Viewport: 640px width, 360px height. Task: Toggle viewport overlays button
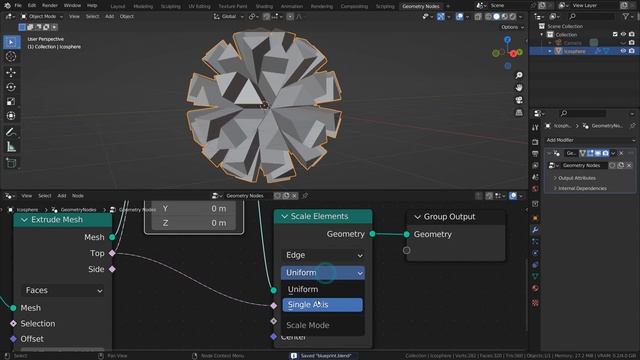(460, 16)
